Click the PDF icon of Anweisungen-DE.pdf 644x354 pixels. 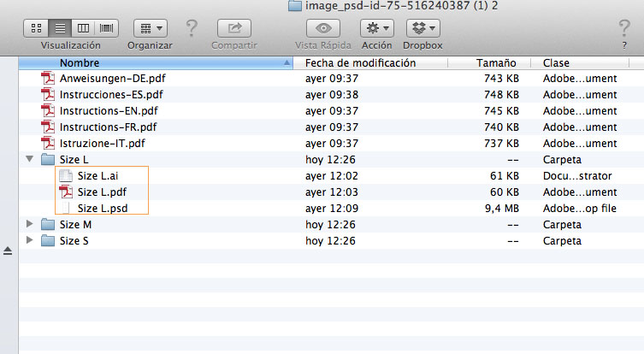pos(48,78)
